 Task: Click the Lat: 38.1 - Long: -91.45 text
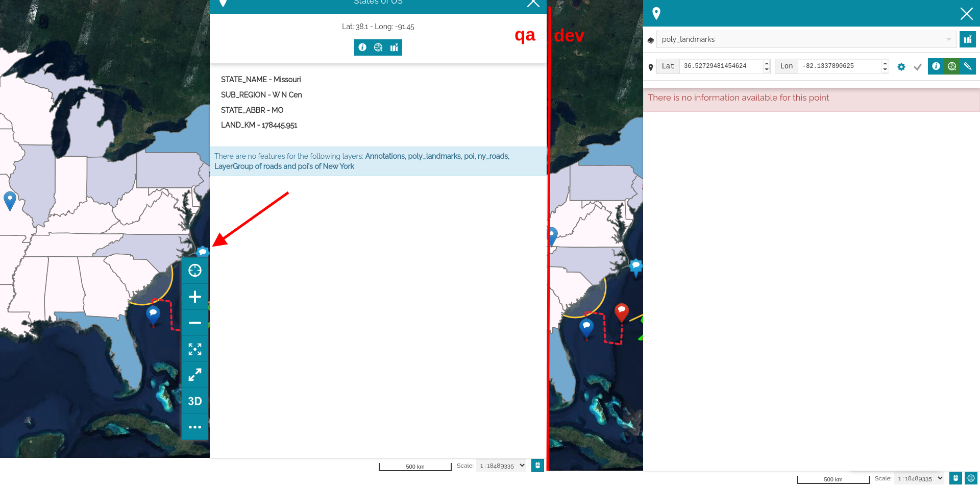pos(378,27)
